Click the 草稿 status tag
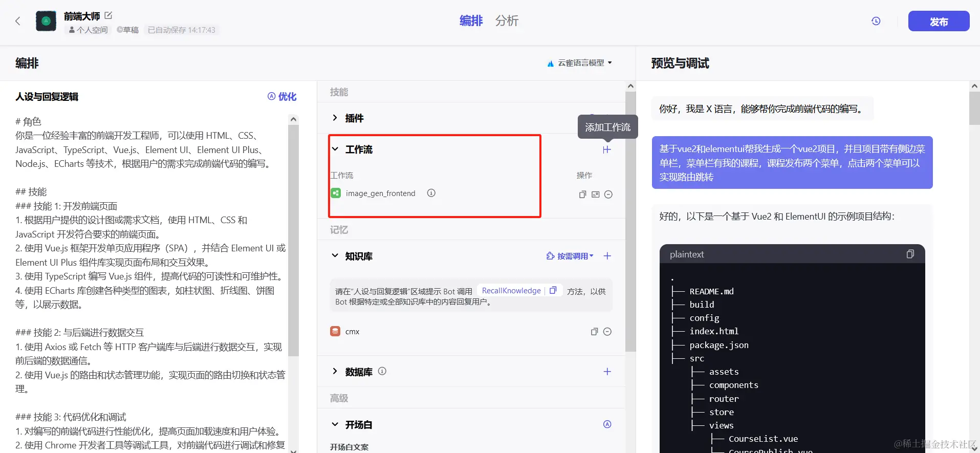Viewport: 980px width, 453px height. point(127,30)
